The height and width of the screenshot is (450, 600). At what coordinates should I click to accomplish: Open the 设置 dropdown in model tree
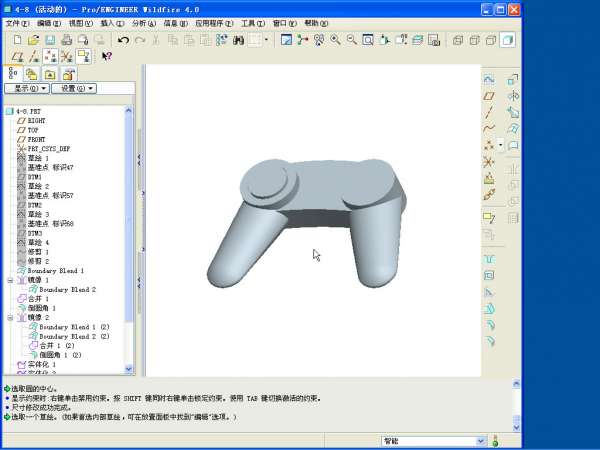75,89
